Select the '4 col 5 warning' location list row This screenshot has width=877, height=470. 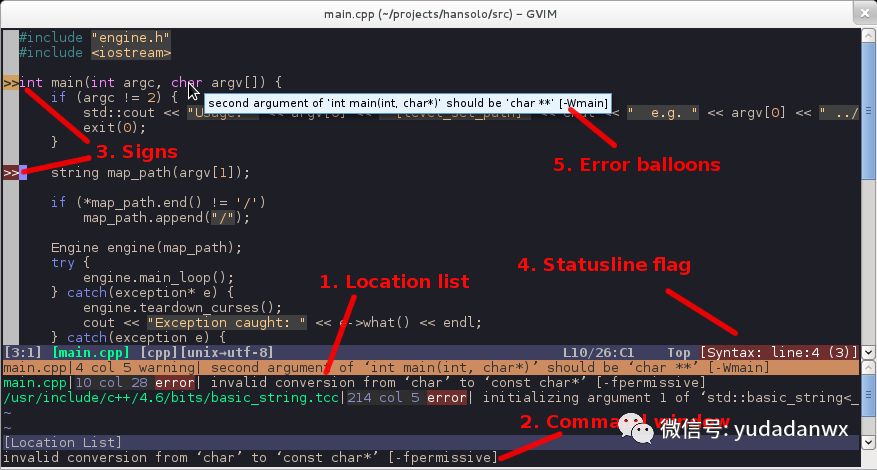[431, 368]
